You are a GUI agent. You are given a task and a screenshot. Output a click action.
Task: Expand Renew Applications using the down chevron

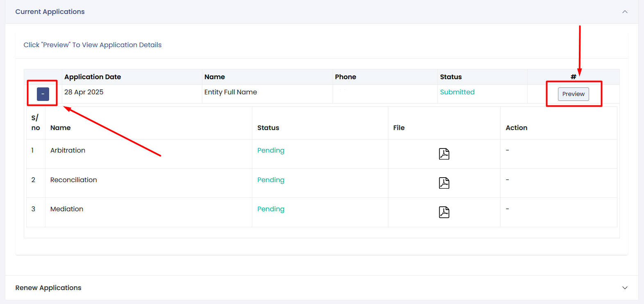click(x=625, y=288)
